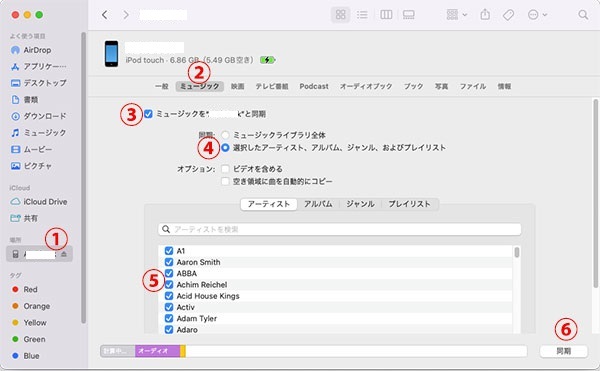Click the オーディオ storage bar segment
600x371 pixels.
[157, 351]
